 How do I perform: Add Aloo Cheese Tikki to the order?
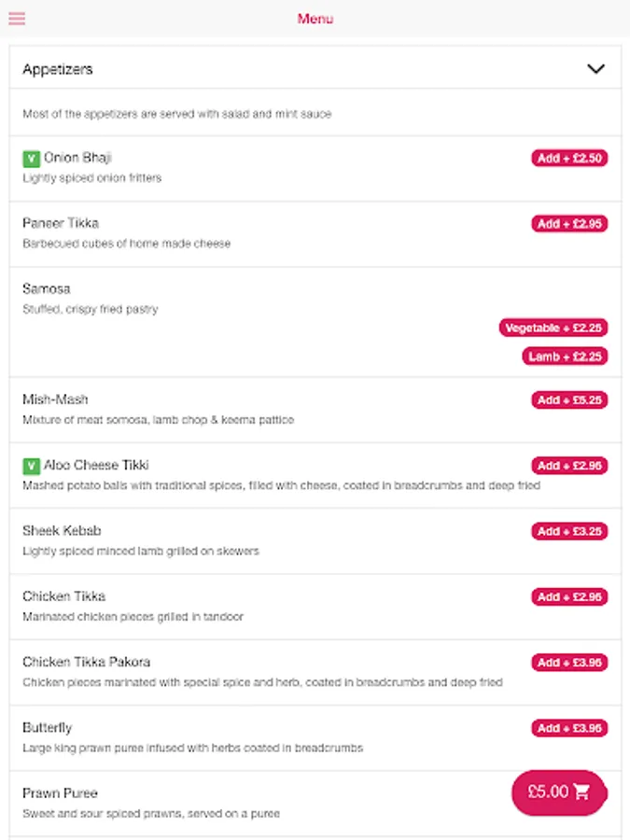(x=569, y=466)
